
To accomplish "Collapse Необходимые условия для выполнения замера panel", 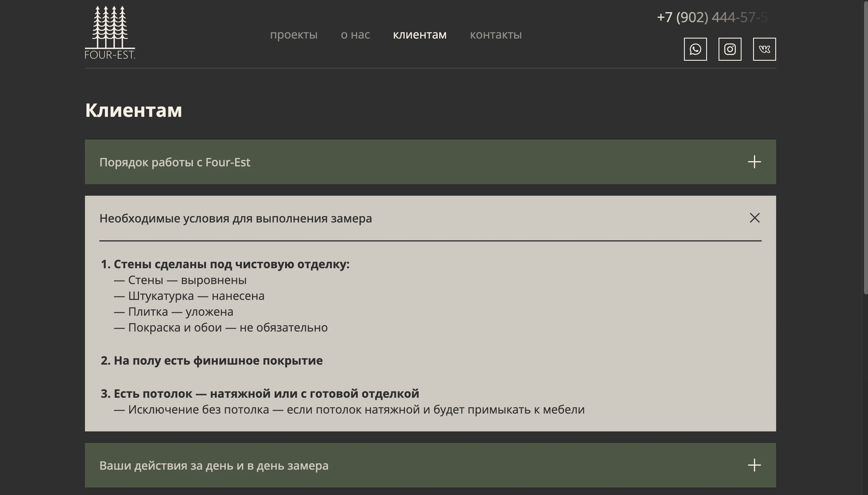I will [430, 218].
